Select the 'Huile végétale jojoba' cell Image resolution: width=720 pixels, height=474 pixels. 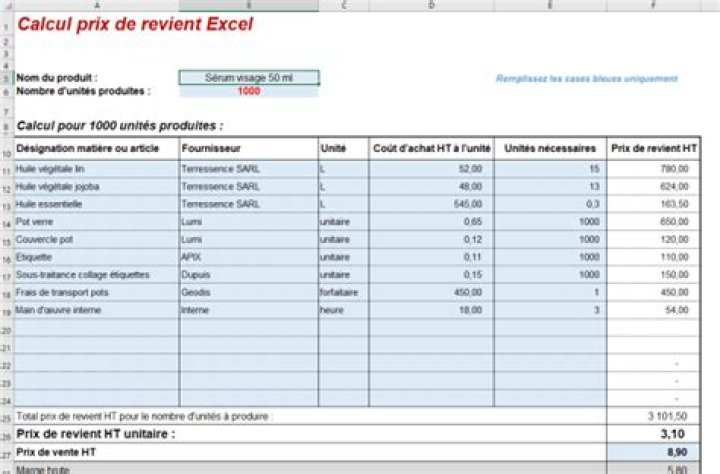(x=97, y=186)
